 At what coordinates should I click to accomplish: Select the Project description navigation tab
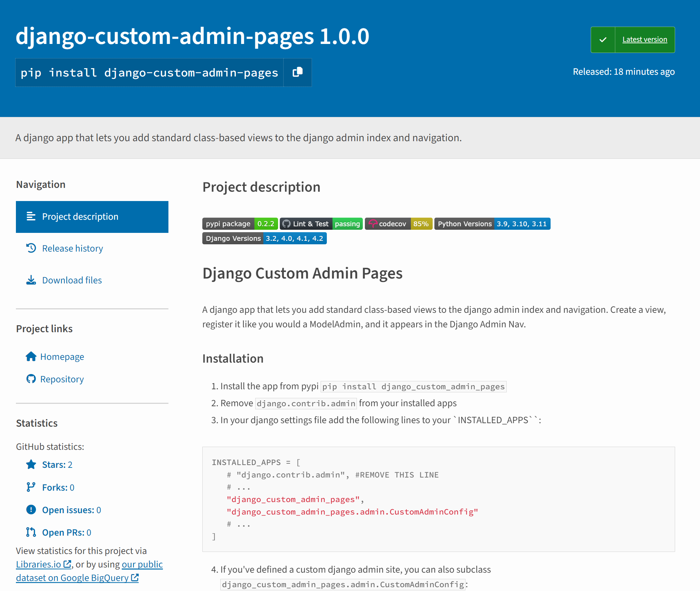click(92, 217)
